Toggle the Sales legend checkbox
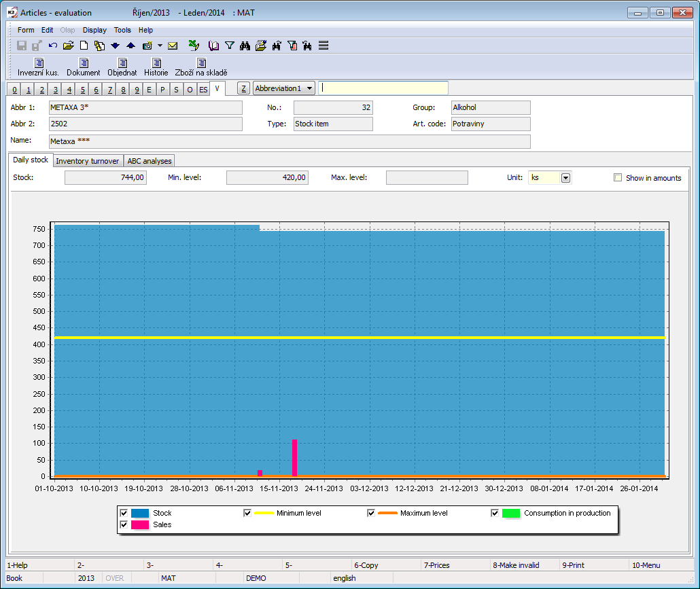Viewport: 700px width, 589px height. click(x=124, y=524)
